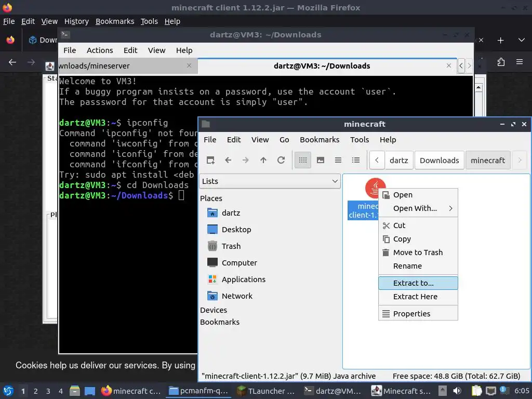Go back in Firefox
532x399 pixels.
[x=12, y=62]
